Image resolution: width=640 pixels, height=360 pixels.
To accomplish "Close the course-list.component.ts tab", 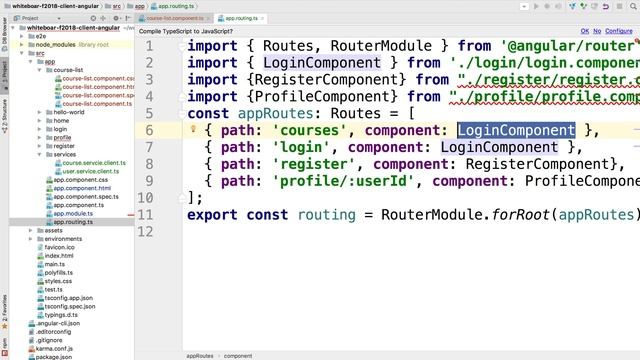I will pyautogui.click(x=208, y=18).
